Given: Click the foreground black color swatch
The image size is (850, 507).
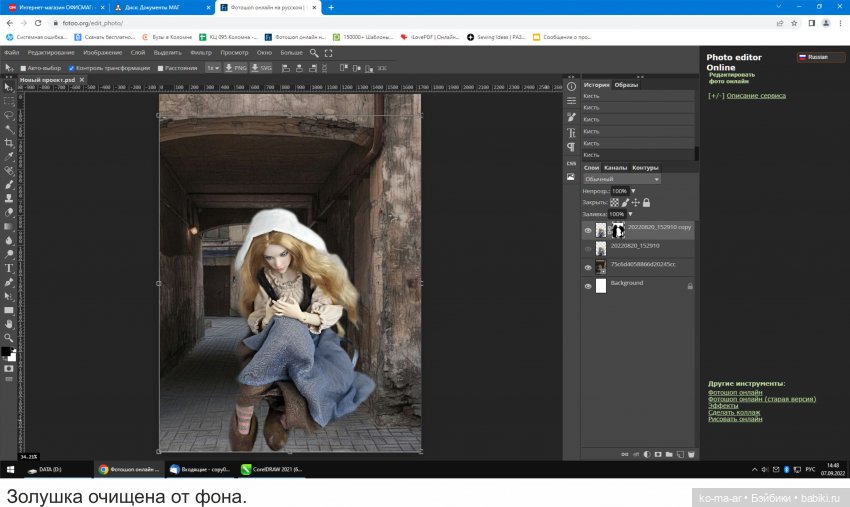Looking at the screenshot, I should (5, 351).
